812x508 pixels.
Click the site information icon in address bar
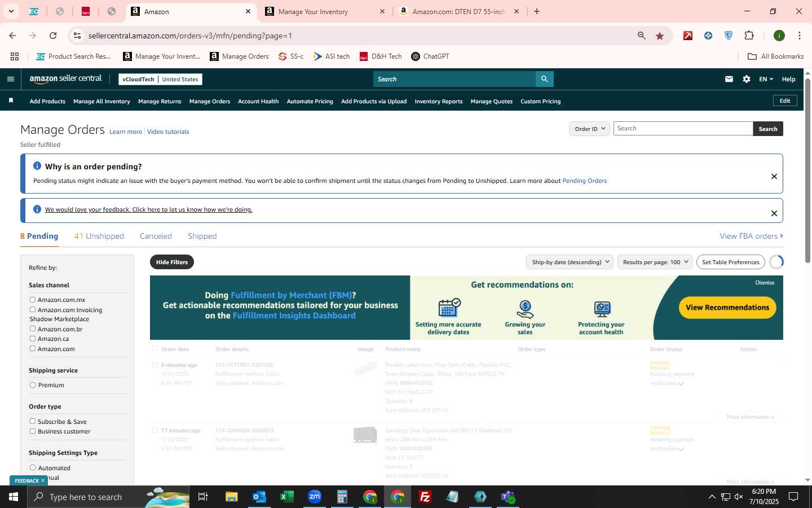tap(77, 36)
